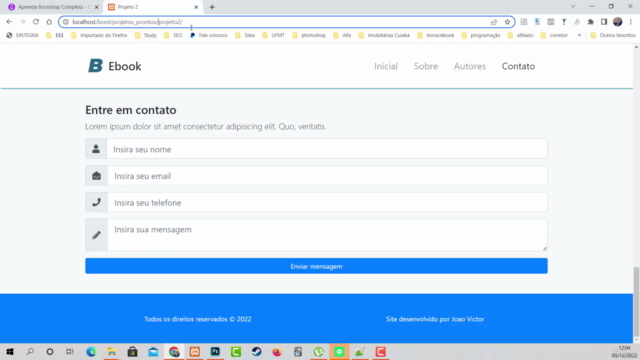Open Windows taskbar search
Image resolution: width=640 pixels, height=360 pixels.
(x=30, y=351)
